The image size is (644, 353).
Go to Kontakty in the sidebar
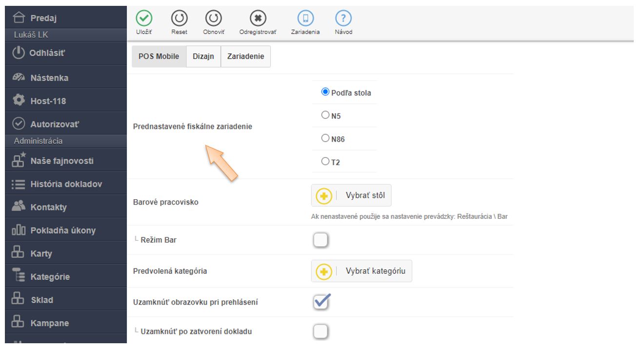tap(48, 207)
